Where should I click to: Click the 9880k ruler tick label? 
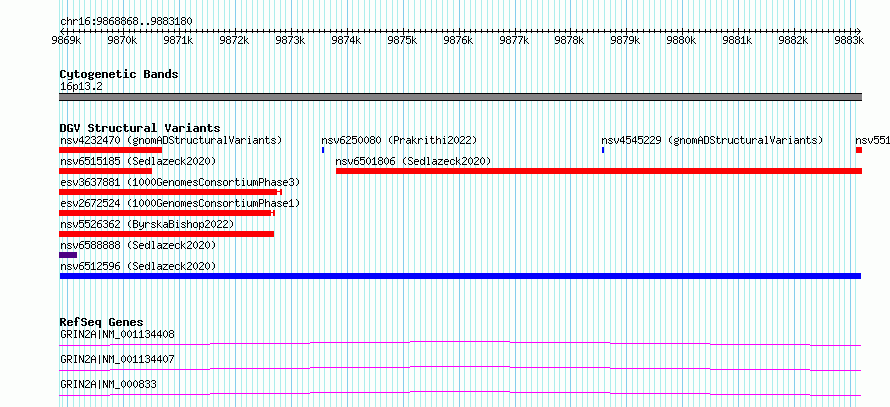pyautogui.click(x=681, y=40)
